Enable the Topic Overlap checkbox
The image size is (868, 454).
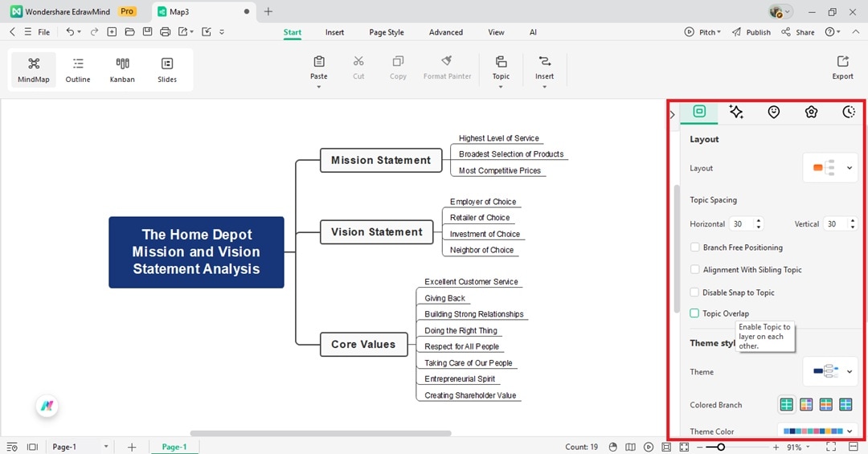(694, 313)
